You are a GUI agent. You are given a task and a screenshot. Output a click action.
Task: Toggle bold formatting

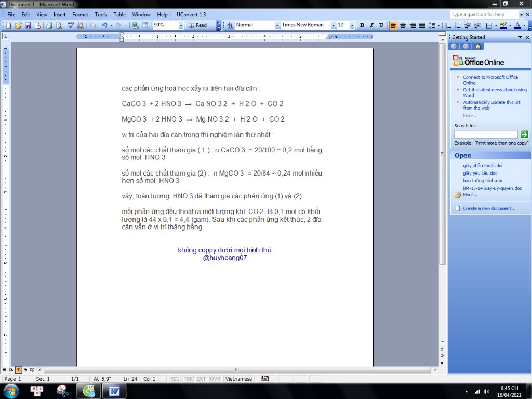click(x=362, y=25)
